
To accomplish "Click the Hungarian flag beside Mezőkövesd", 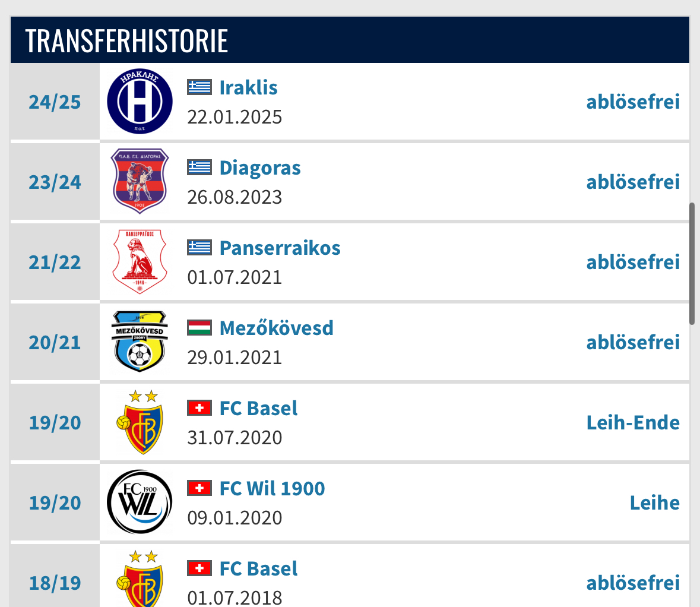I will click(199, 328).
